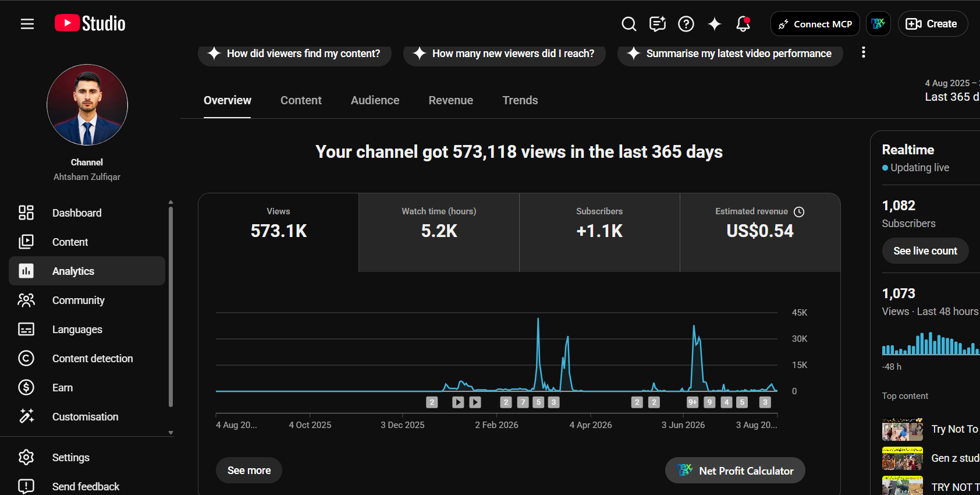This screenshot has height=495, width=980.
Task: Select the Estimated revenue metric card
Action: pos(760,232)
